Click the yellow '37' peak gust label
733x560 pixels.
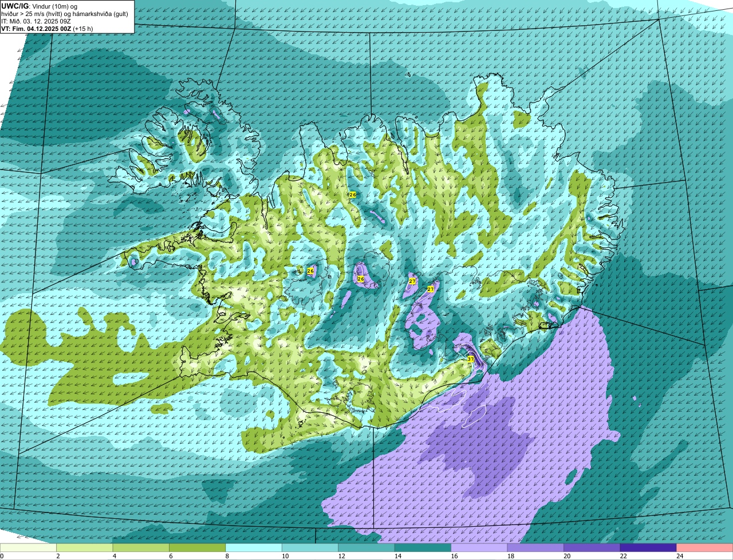click(471, 360)
